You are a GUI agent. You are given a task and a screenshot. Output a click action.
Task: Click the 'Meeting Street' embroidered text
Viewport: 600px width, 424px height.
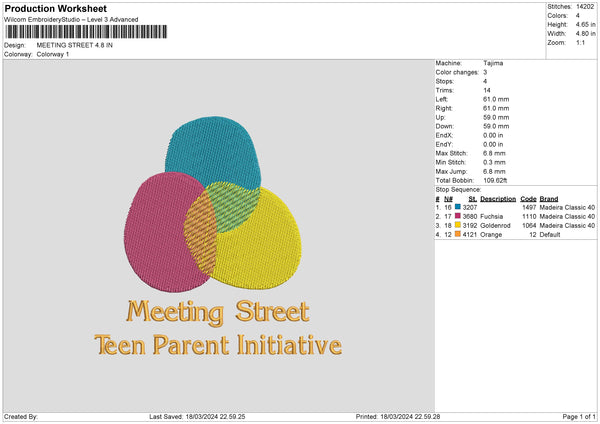[218, 312]
